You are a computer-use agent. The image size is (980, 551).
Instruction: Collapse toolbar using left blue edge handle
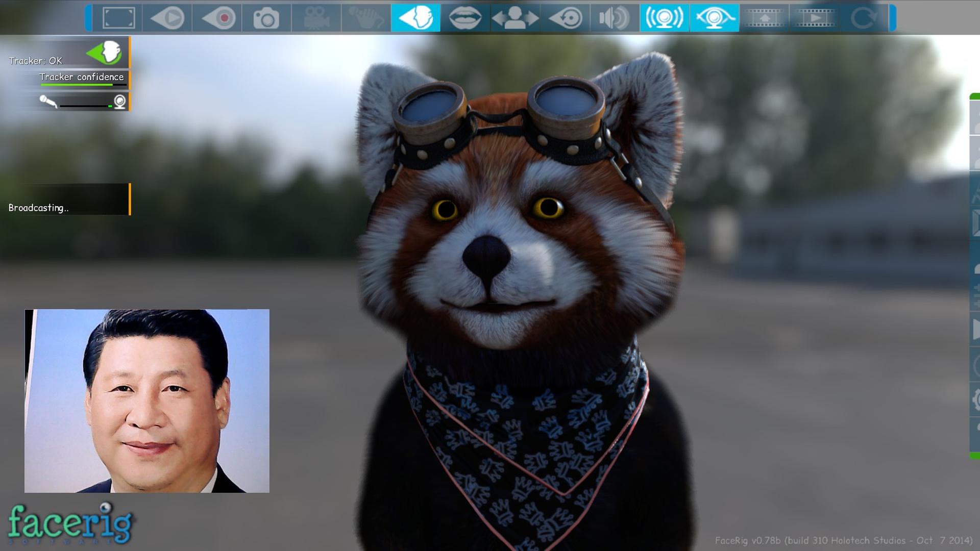pyautogui.click(x=89, y=18)
